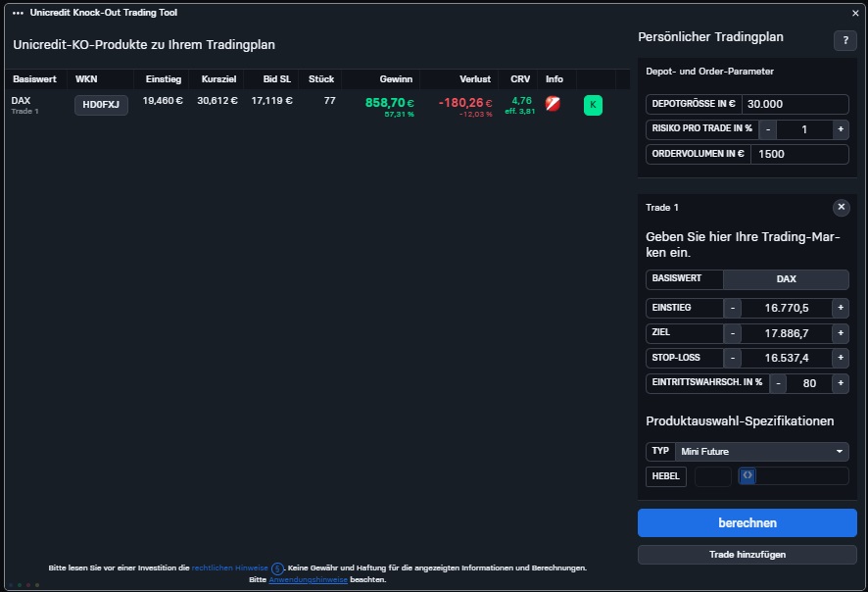
Task: Click the Einstieg value 16.770,5
Action: pyautogui.click(x=787, y=308)
